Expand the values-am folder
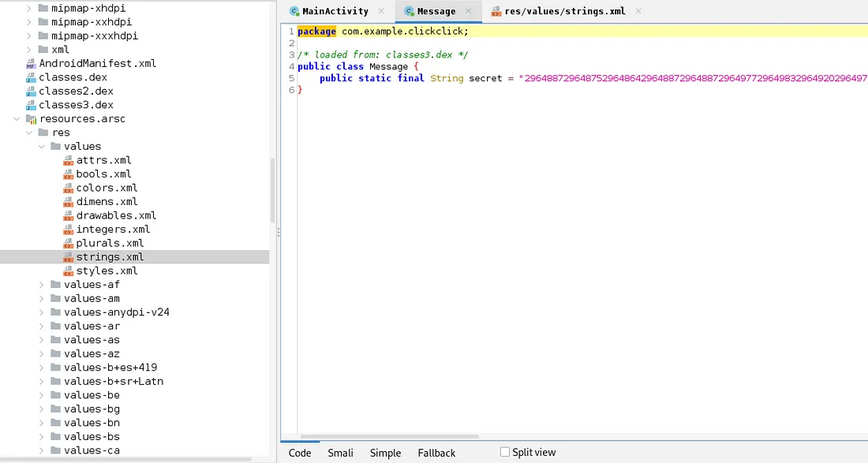The height and width of the screenshot is (463, 868). (42, 299)
